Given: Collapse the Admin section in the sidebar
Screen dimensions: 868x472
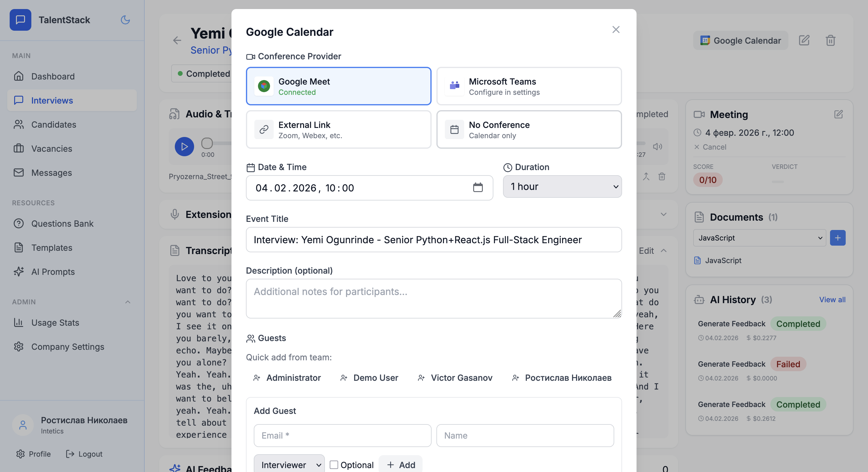Looking at the screenshot, I should coord(128,302).
